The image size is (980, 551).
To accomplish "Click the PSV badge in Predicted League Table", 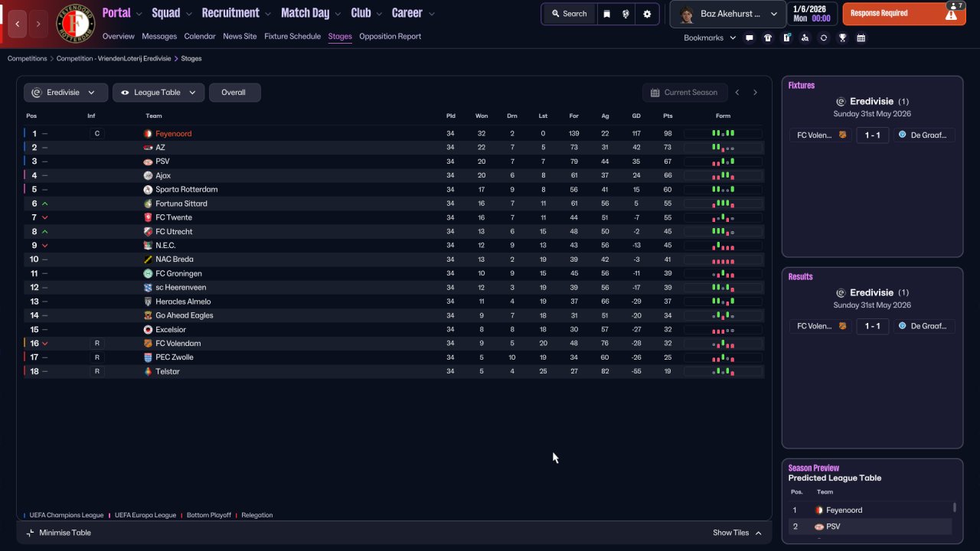I will 819,527.
